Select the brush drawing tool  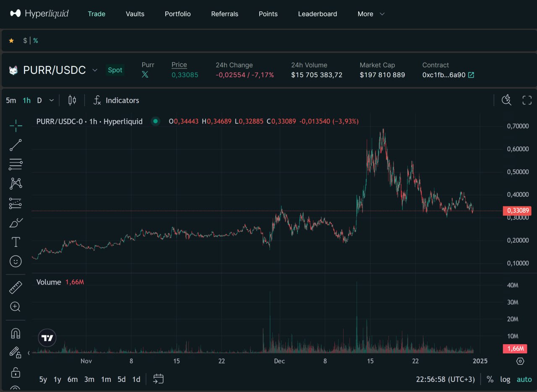[16, 223]
